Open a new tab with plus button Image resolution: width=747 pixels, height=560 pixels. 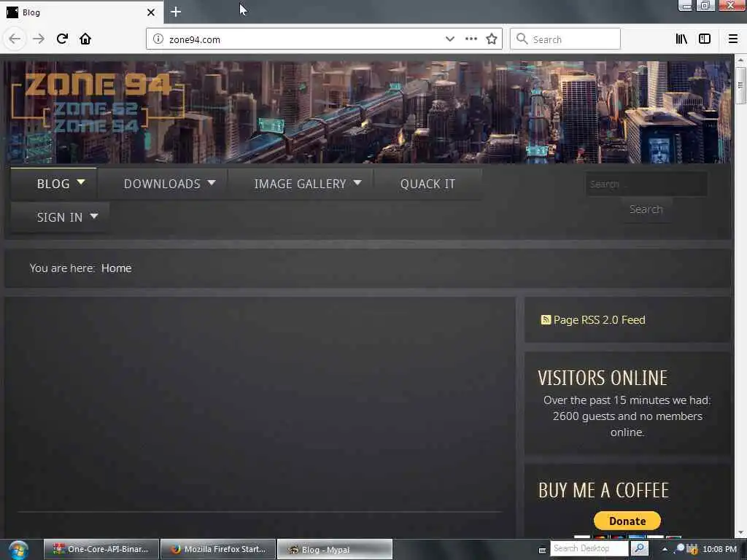coord(176,12)
